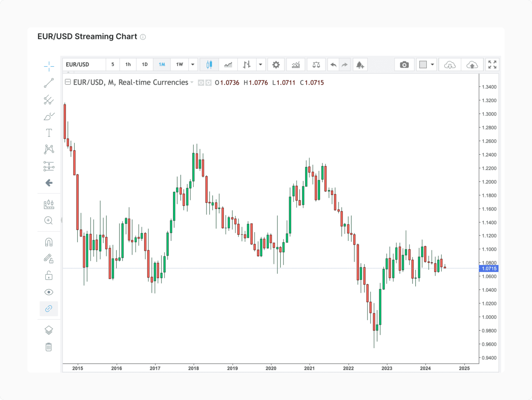This screenshot has height=400, width=532.
Task: Click the gray color swatch square
Action: point(423,64)
